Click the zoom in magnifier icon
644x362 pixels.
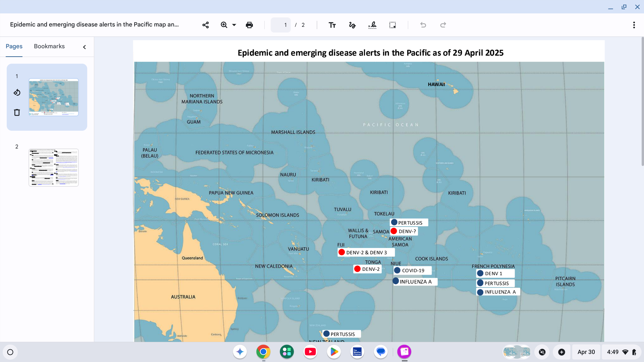tap(224, 25)
